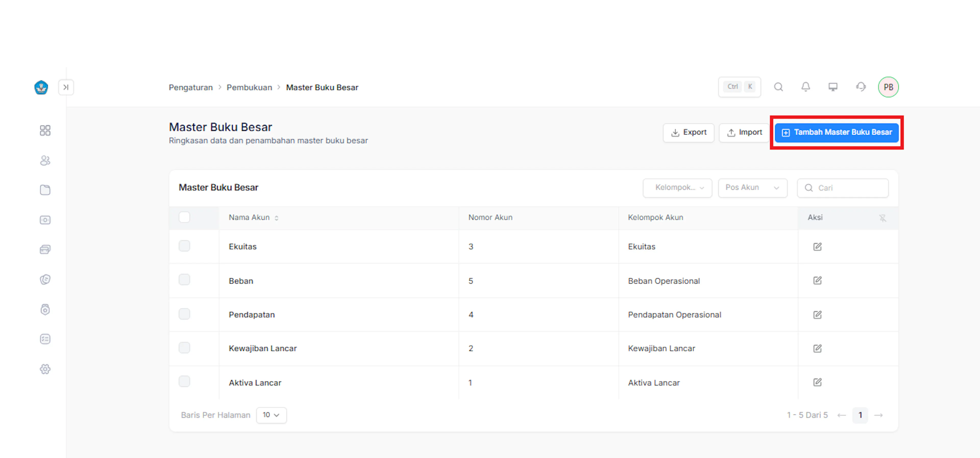
Task: Open the PB profile avatar
Action: click(888, 87)
